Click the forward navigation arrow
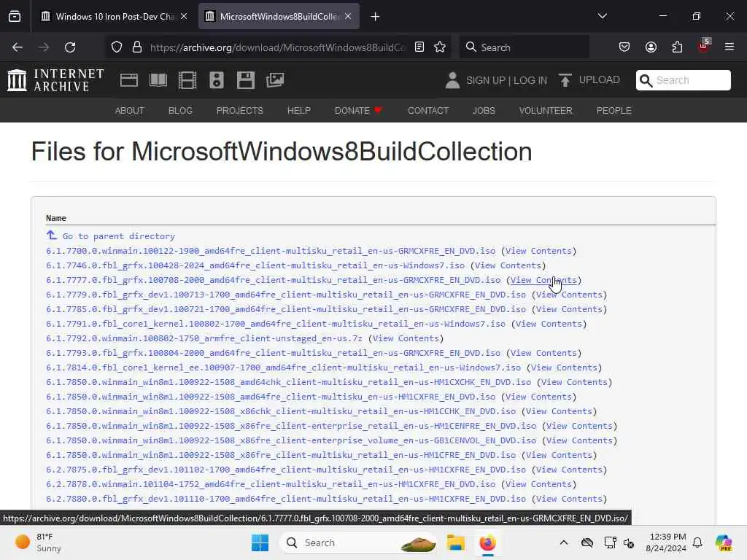 point(44,47)
